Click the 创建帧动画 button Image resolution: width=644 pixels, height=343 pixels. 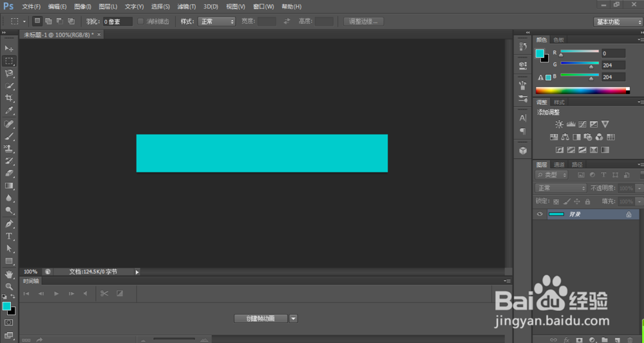(x=261, y=319)
